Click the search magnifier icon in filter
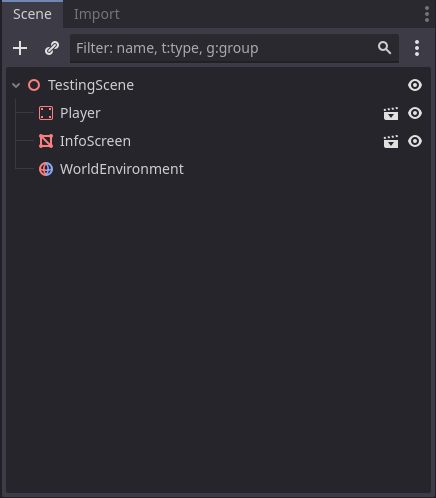 [x=384, y=48]
